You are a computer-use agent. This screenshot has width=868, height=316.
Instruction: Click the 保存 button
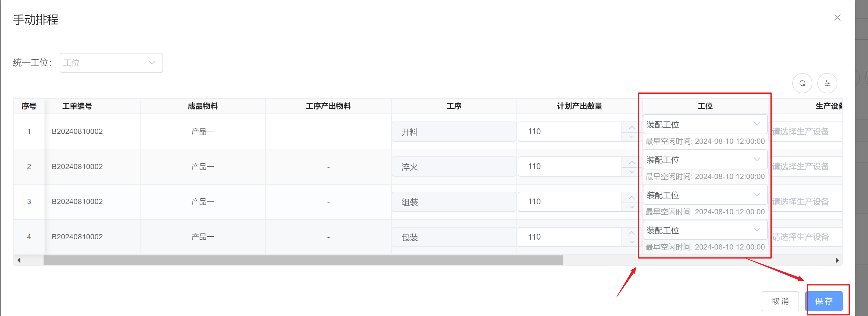click(824, 301)
